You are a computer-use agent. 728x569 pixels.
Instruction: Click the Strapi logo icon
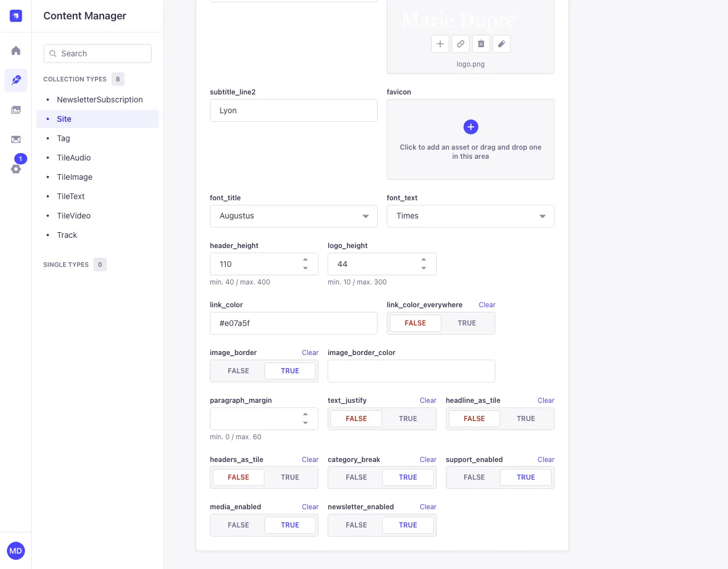pos(16,16)
